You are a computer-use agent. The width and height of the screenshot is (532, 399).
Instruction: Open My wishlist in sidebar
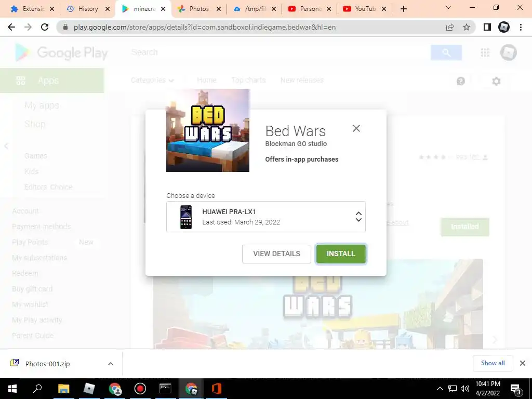click(x=30, y=304)
